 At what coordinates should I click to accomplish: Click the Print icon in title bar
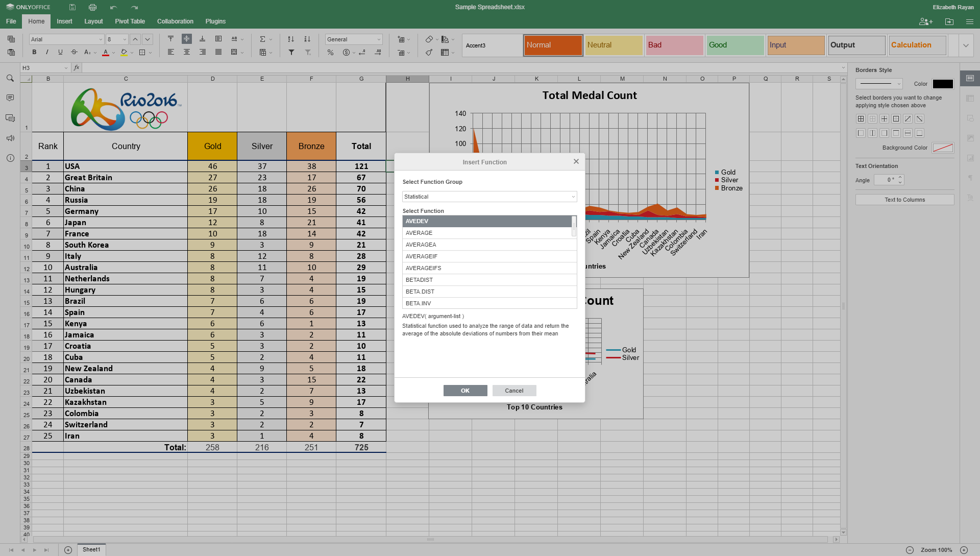click(x=92, y=7)
